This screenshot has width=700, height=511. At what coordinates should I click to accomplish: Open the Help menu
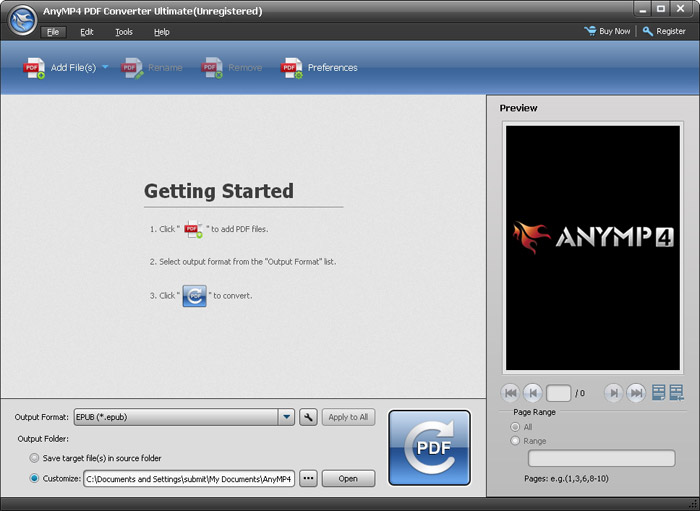pyautogui.click(x=162, y=32)
